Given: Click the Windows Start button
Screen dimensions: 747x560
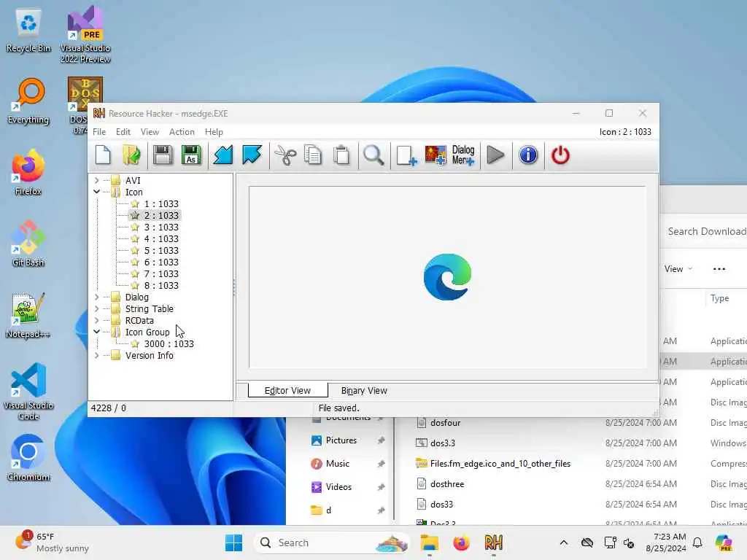Looking at the screenshot, I should click(x=233, y=542).
